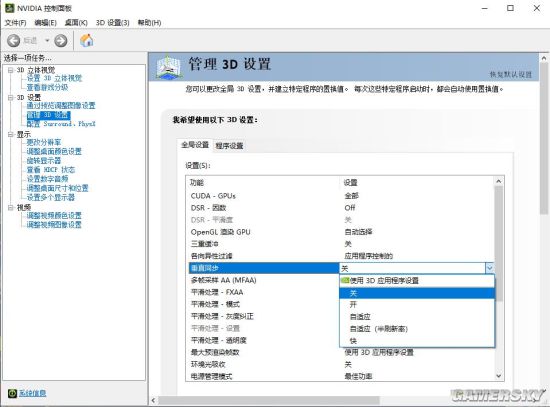550x407 pixels.
Task: Select 设置数字音频 in tree
Action: coord(47,179)
